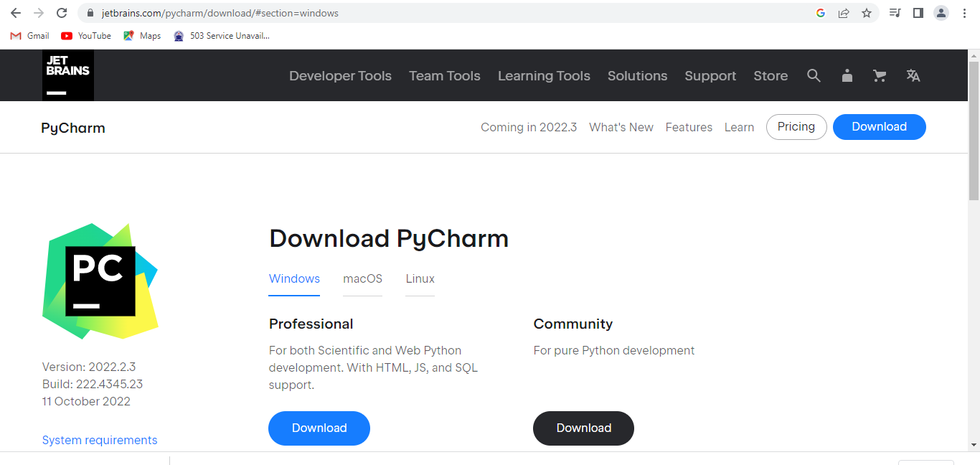Image resolution: width=980 pixels, height=465 pixels.
Task: Click the account profile icon in JetBrains navbar
Action: click(847, 75)
